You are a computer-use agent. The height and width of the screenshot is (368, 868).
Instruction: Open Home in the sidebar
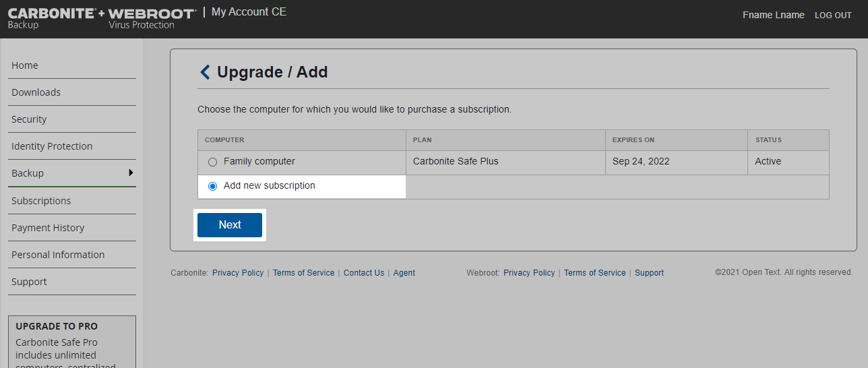[25, 65]
